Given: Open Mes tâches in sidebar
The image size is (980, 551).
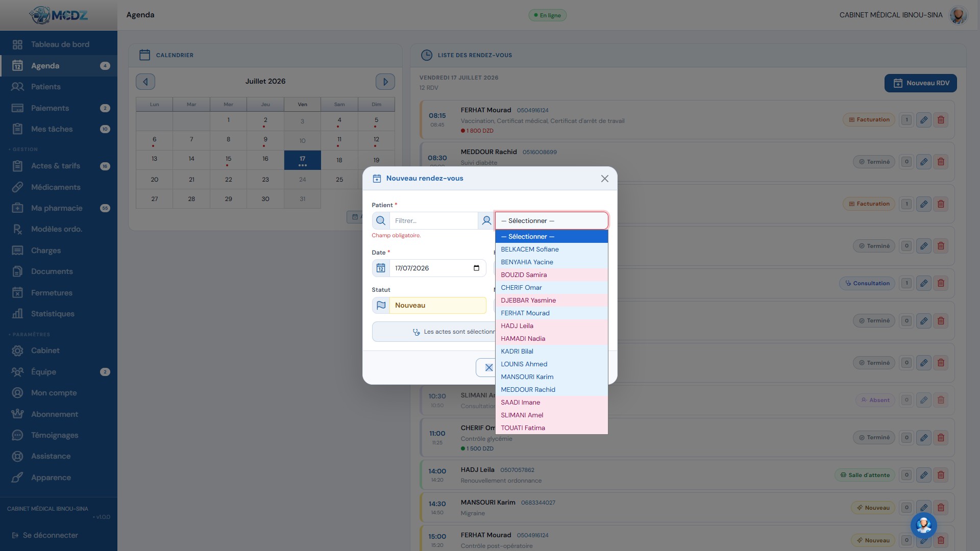Looking at the screenshot, I should point(59,129).
